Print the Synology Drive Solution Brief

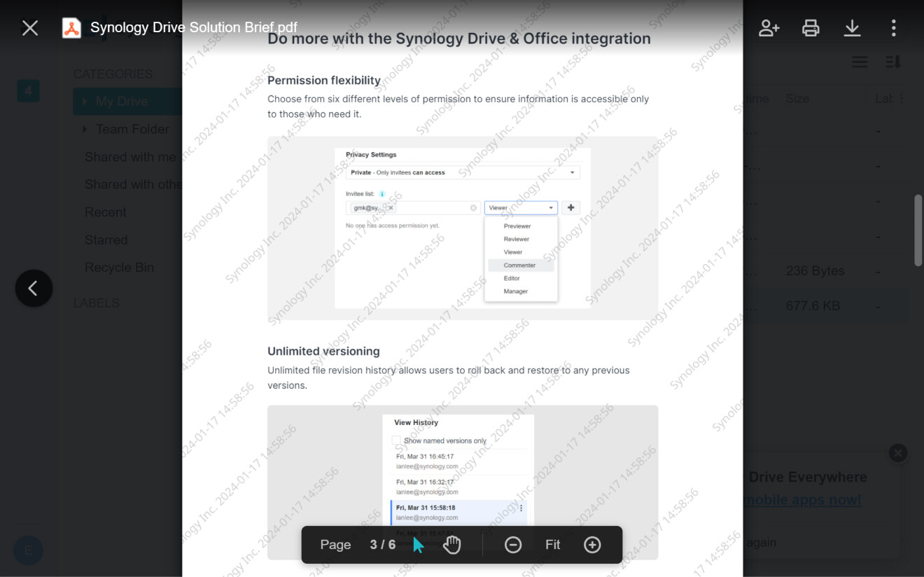(x=810, y=27)
